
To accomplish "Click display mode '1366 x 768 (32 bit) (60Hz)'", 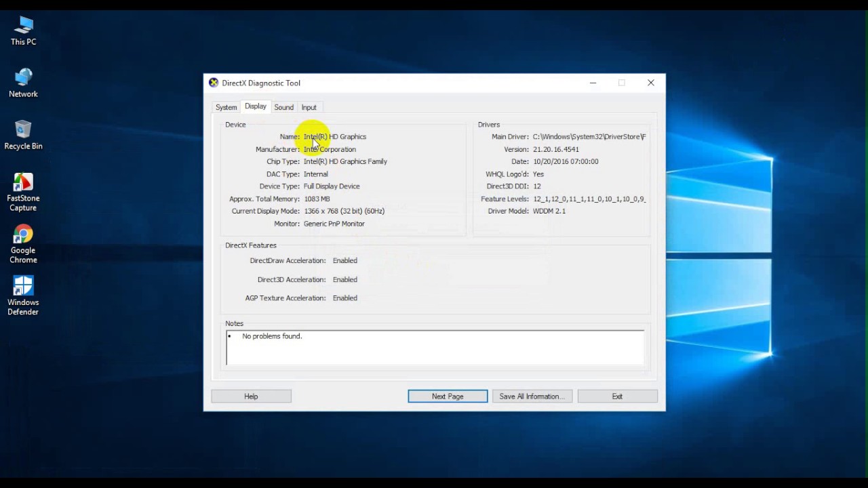I will tap(344, 211).
